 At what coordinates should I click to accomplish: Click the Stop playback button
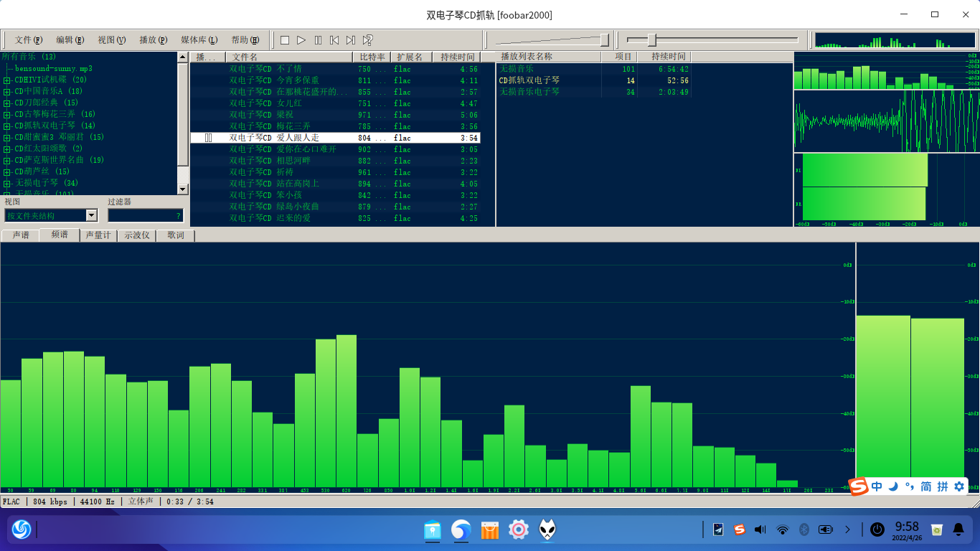pyautogui.click(x=285, y=40)
